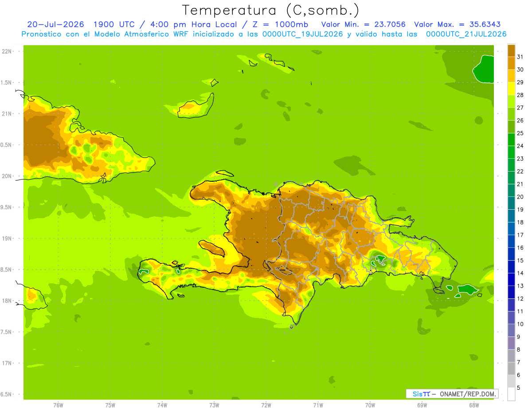The image size is (532, 411).
Task: Click the yellow legend swatch between 28 and 29
Action: pyautogui.click(x=511, y=89)
